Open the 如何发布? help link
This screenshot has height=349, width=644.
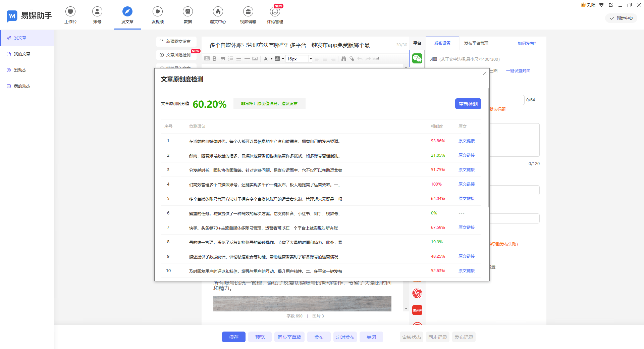point(527,44)
